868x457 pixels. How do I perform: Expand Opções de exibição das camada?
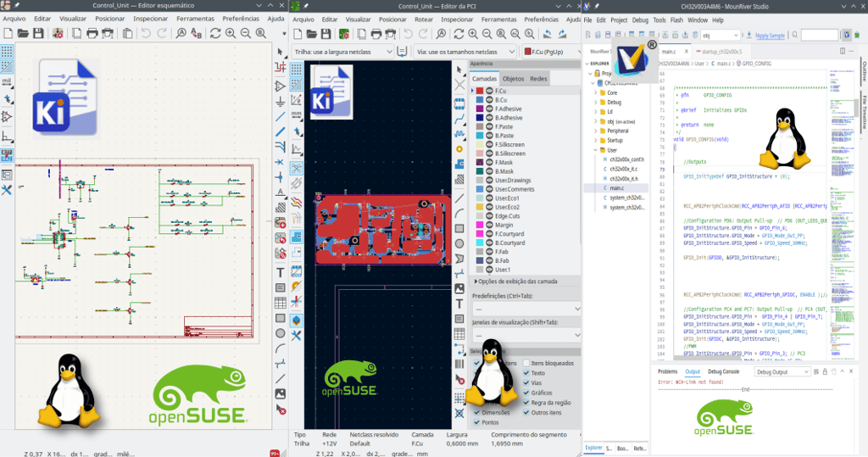click(516, 281)
